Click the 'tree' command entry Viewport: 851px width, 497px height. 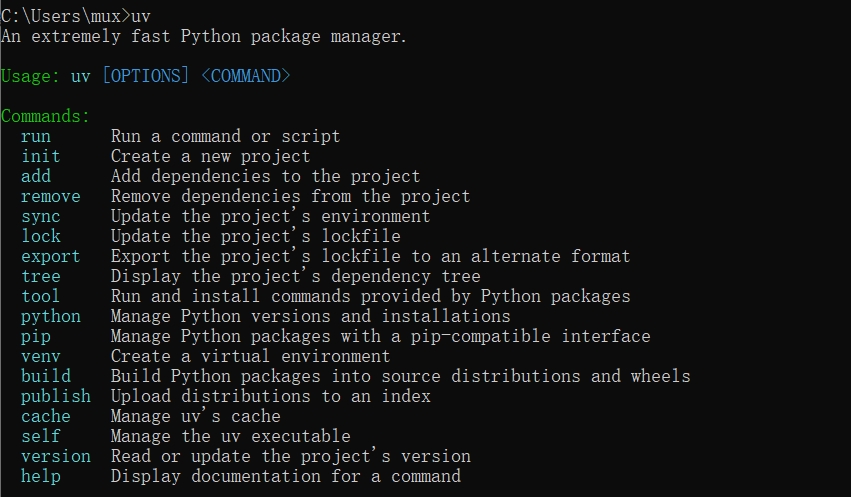coord(41,276)
